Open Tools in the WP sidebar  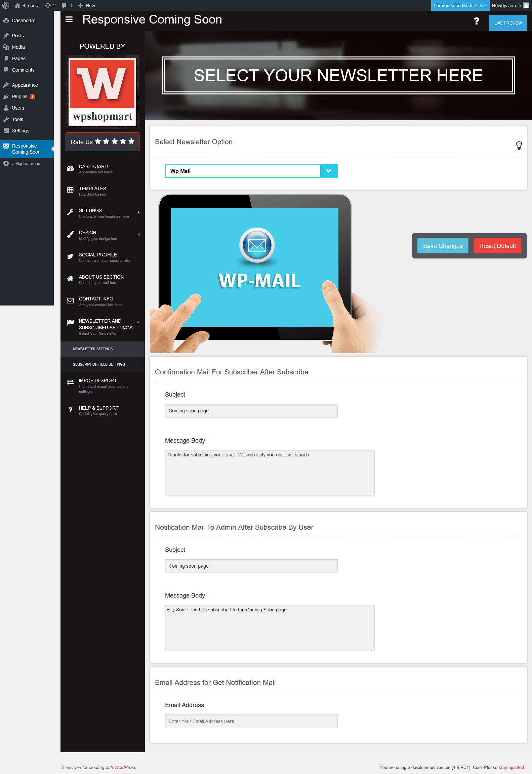tap(27, 119)
